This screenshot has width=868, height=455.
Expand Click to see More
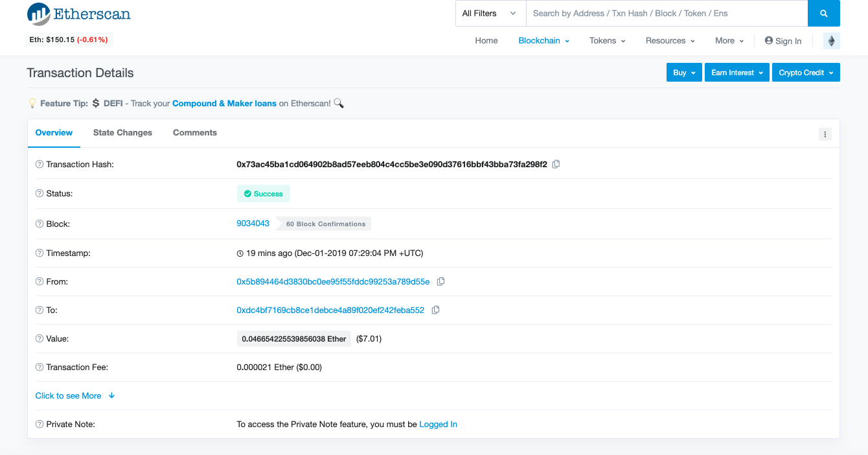pyautogui.click(x=75, y=395)
